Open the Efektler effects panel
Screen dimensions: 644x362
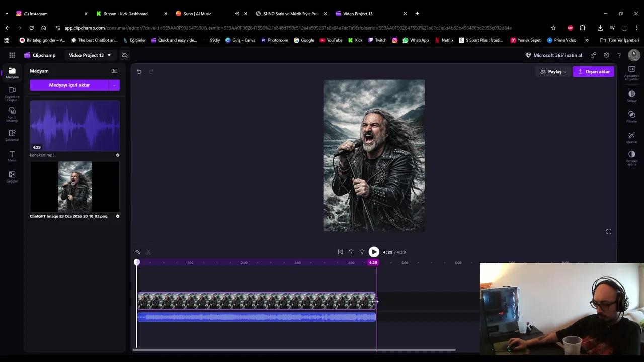(632, 138)
